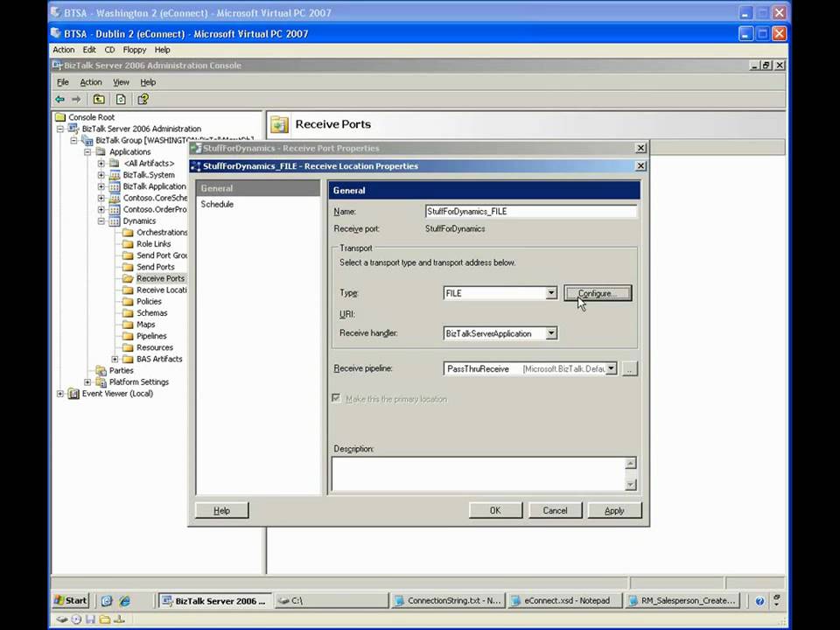Click the Internet Explorer quick launch icon
Viewport: 840px width, 630px height.
(x=125, y=601)
